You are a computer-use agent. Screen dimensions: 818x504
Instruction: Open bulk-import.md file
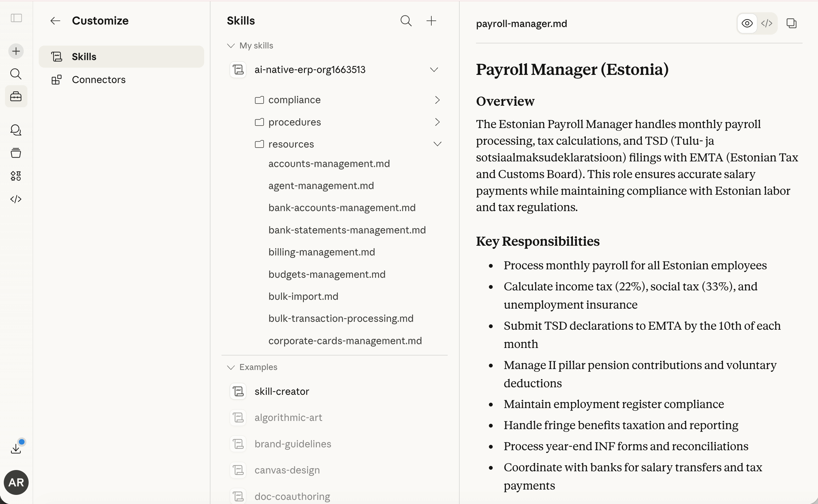pos(303,296)
